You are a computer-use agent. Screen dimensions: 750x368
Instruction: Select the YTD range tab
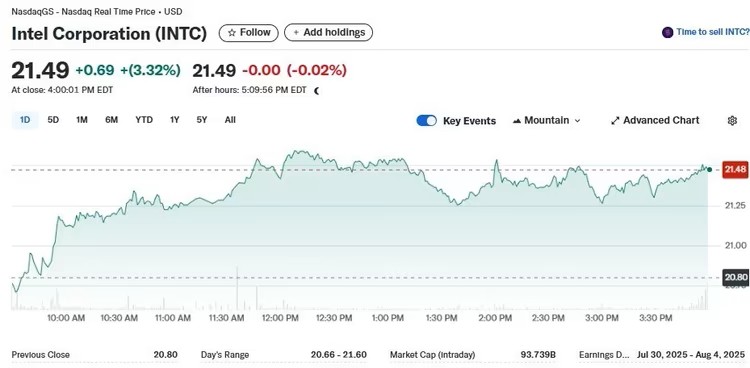(x=143, y=120)
